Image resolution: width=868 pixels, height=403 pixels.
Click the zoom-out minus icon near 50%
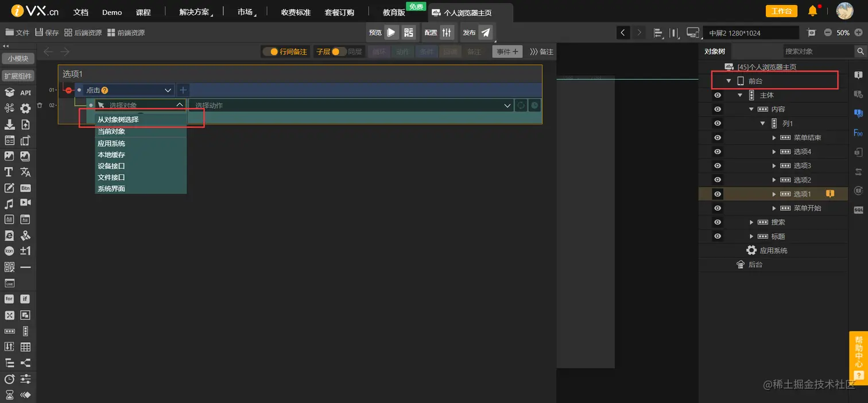click(x=828, y=33)
